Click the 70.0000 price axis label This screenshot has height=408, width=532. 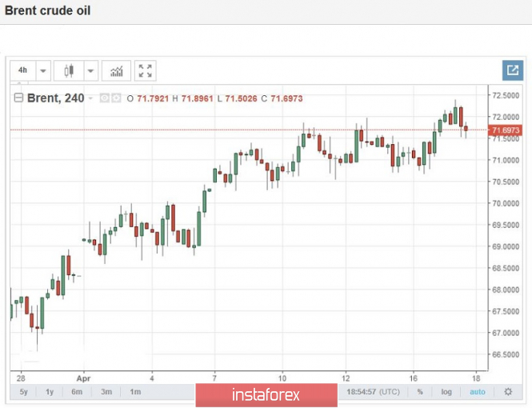[x=506, y=203]
